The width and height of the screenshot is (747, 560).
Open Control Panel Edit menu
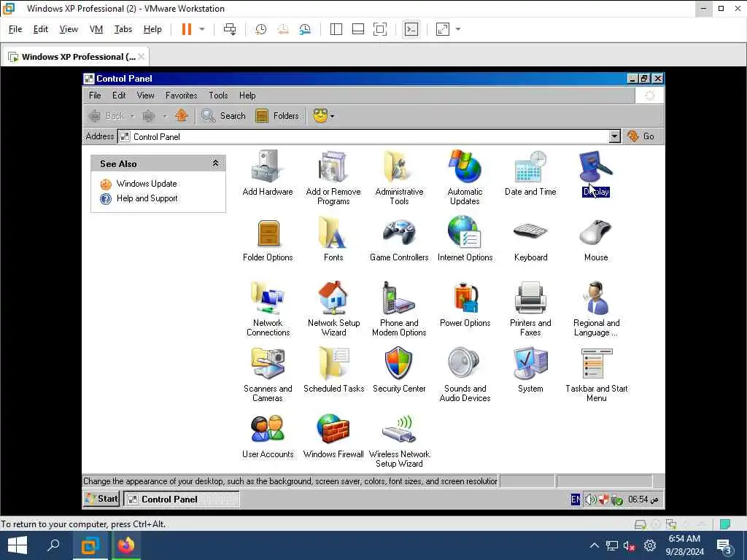(119, 96)
